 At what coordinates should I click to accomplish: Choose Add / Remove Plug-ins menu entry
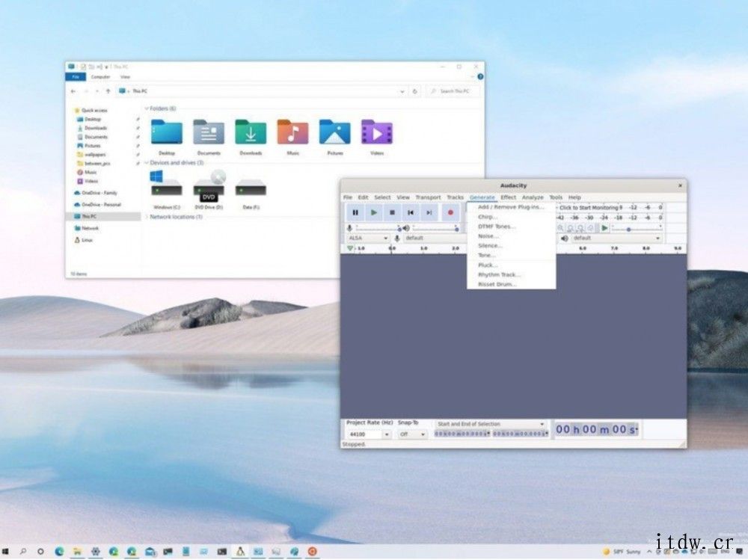[511, 207]
